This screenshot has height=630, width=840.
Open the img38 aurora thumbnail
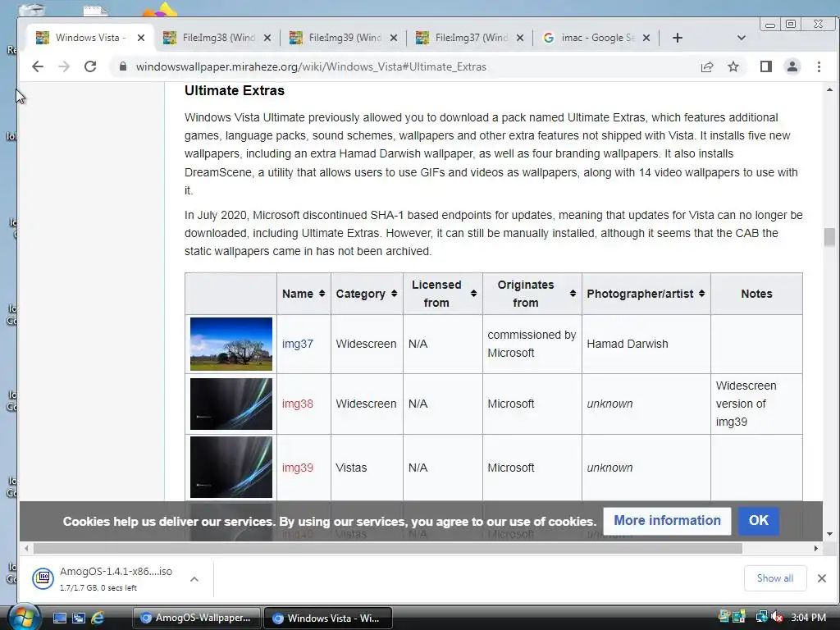(231, 404)
